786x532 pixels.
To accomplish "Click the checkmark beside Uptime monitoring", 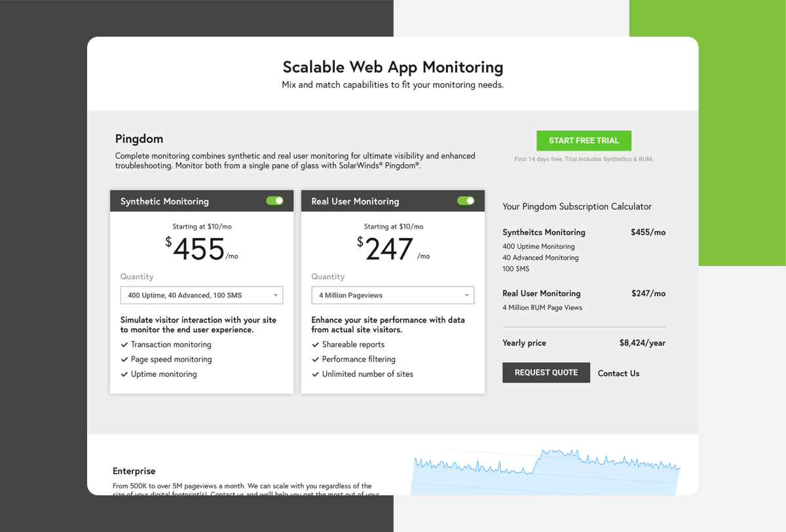I will 124,375.
